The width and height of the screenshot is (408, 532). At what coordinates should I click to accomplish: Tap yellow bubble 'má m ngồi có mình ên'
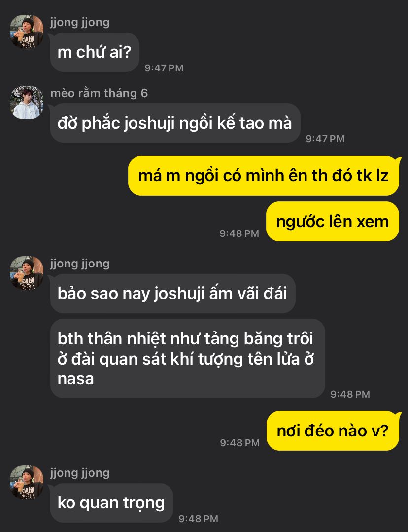click(264, 176)
